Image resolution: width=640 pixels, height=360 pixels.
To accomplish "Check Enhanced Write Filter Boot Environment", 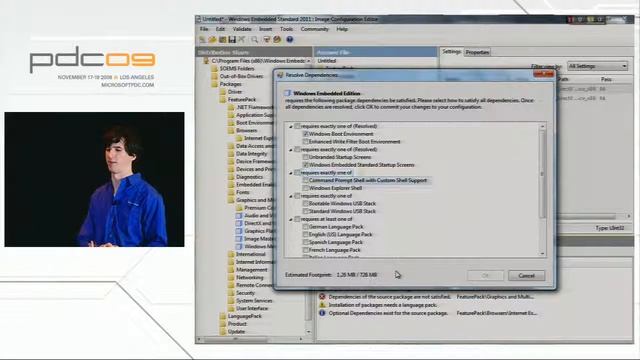I will pyautogui.click(x=305, y=142).
